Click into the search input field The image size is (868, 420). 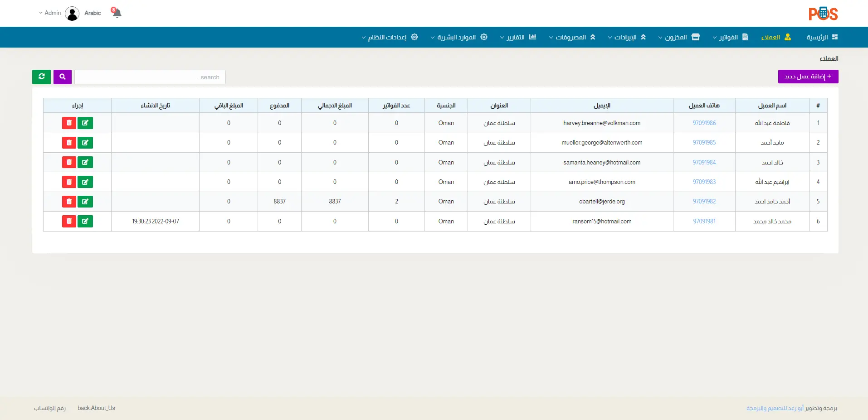[x=150, y=77]
